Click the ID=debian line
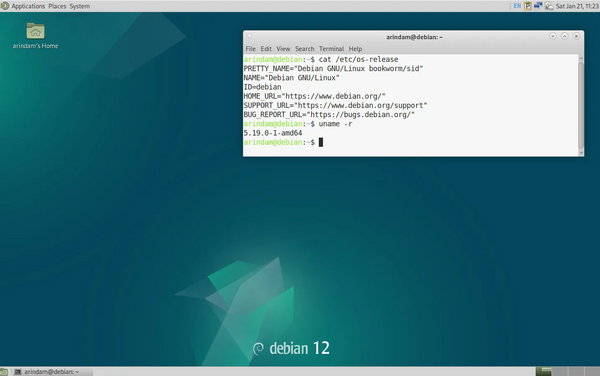Screen dimensions: 600x376 (x=262, y=87)
